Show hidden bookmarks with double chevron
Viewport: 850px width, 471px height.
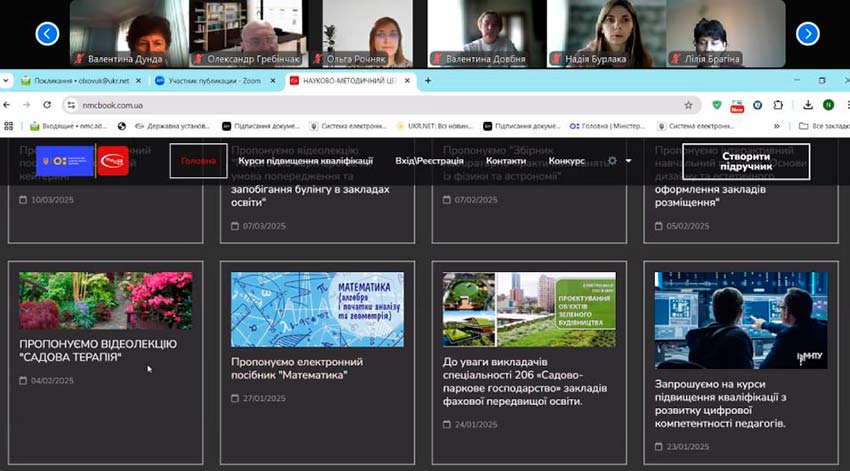tap(776, 126)
